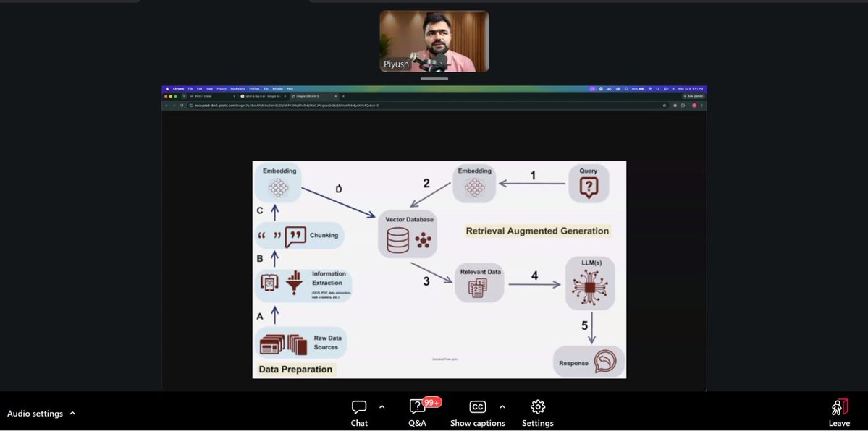Click the Chunking quote bubble icon

point(295,236)
